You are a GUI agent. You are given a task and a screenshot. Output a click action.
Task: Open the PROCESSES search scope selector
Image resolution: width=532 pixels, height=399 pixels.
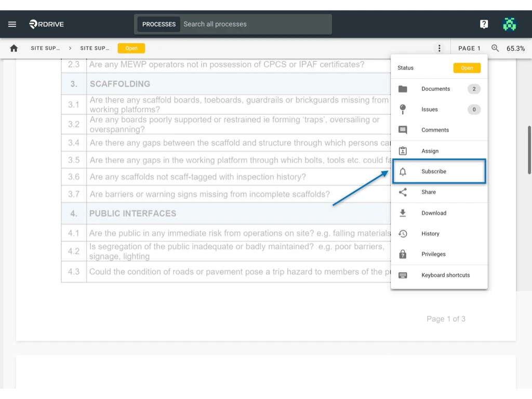tap(158, 24)
